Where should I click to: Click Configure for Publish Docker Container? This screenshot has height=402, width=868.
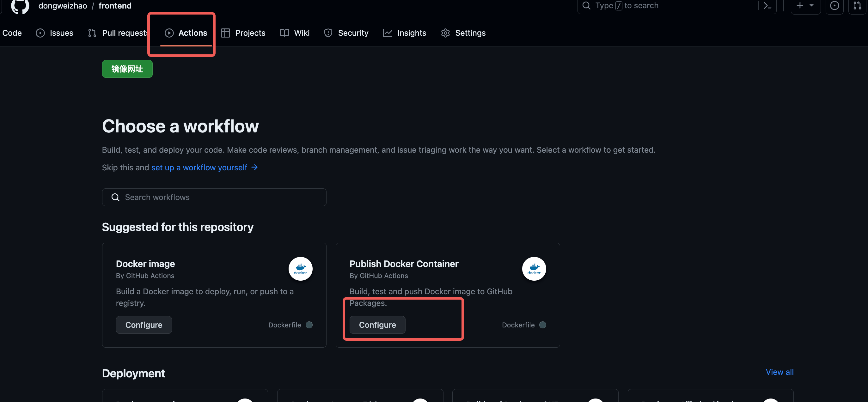pyautogui.click(x=377, y=325)
